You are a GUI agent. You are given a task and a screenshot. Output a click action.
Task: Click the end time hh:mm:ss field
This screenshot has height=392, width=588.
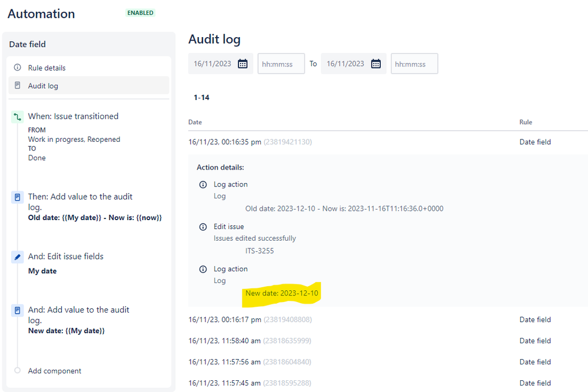pos(414,64)
